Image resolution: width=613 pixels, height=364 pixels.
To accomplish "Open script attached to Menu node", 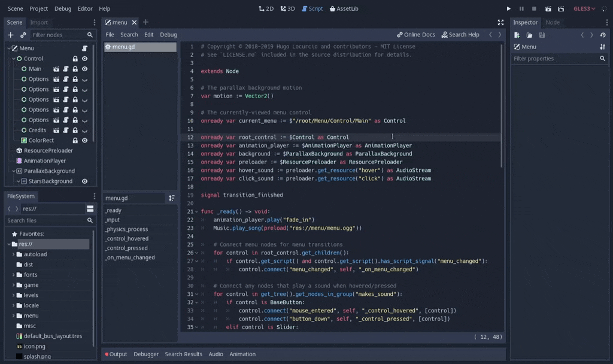I will click(84, 48).
